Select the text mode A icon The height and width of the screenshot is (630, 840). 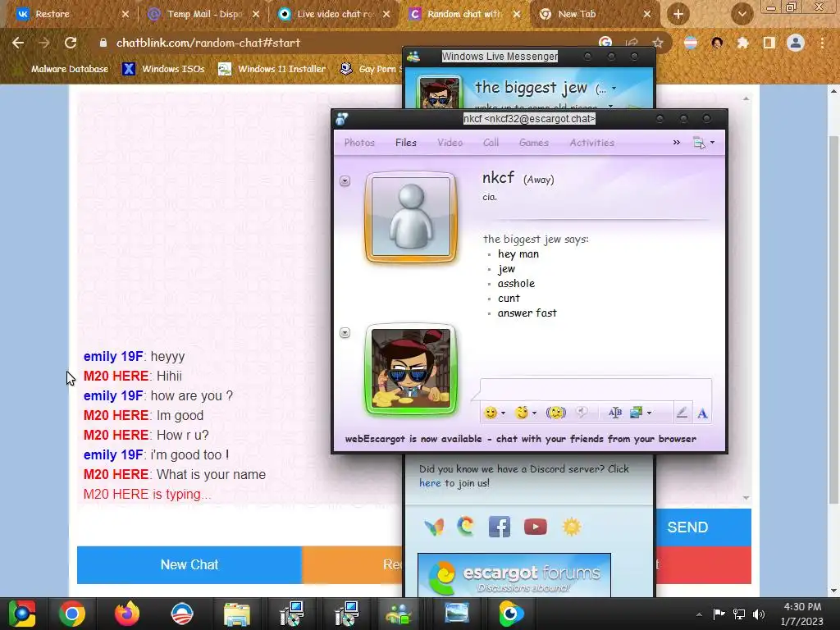pos(702,413)
